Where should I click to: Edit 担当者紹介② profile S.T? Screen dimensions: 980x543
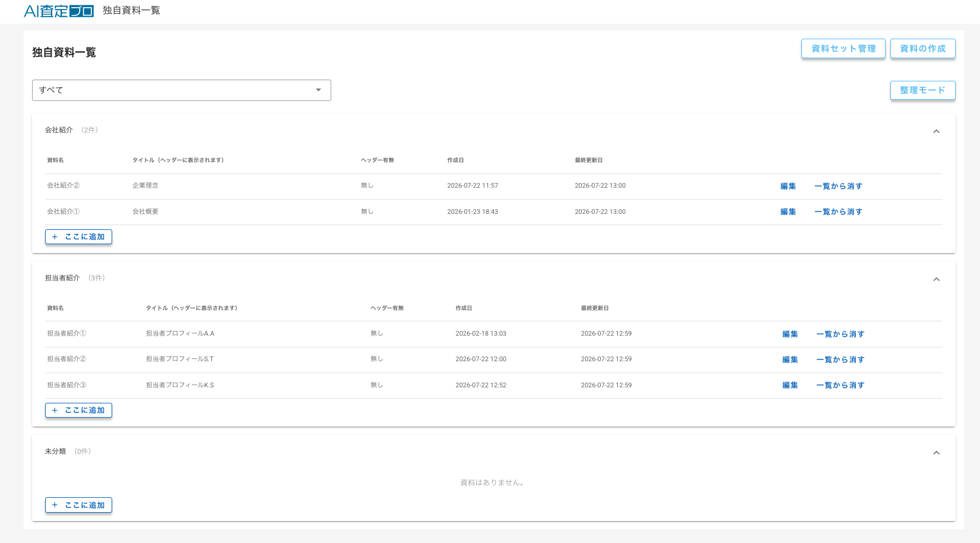point(790,359)
